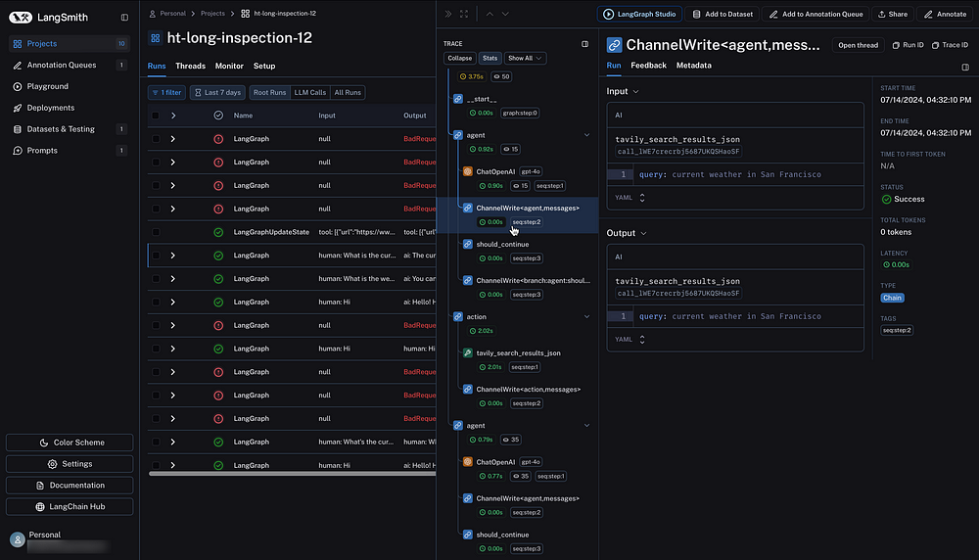Viewport: 979px width, 560px height.
Task: Expand the first LangGraph row chevron
Action: click(173, 139)
